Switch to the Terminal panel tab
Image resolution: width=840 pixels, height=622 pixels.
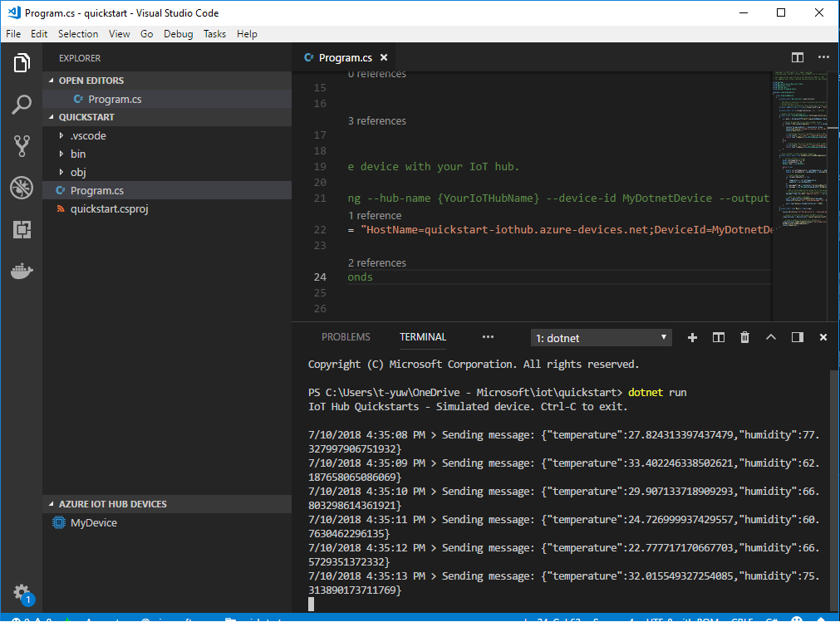pyautogui.click(x=423, y=336)
